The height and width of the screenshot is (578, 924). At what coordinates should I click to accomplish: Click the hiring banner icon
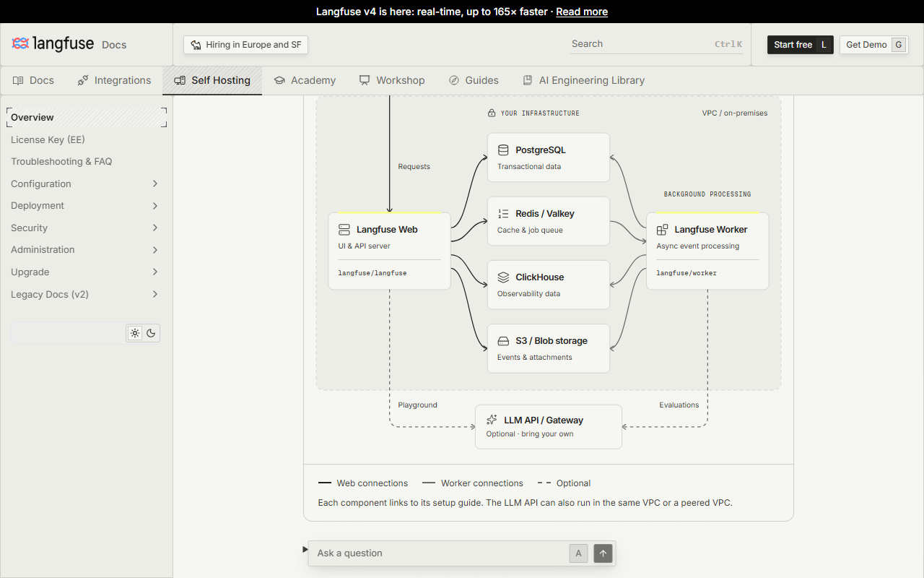click(x=196, y=45)
